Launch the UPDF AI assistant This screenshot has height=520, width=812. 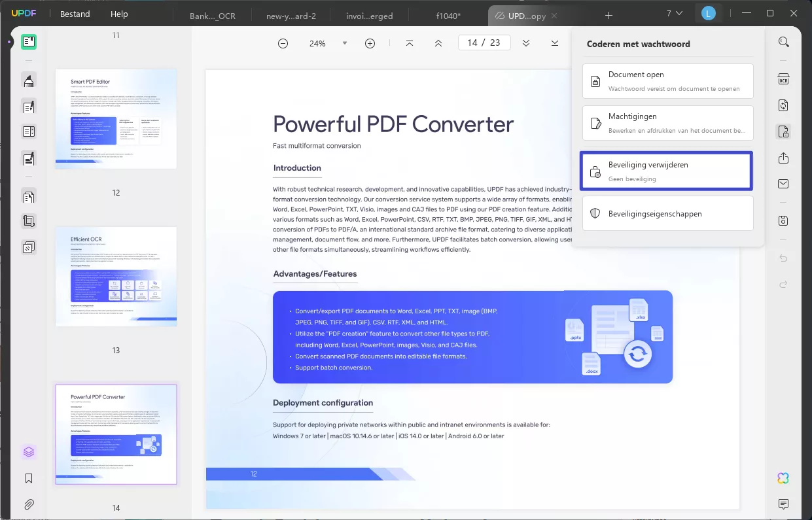tap(783, 478)
